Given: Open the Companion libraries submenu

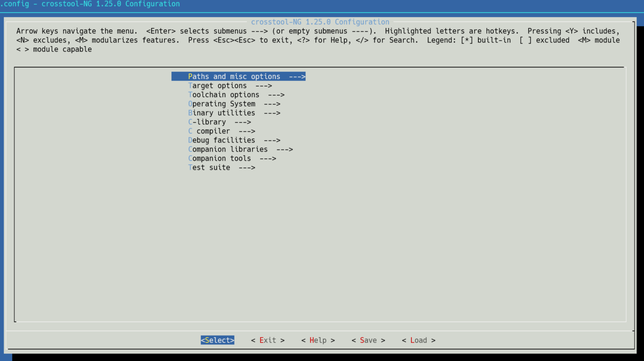Looking at the screenshot, I should [228, 150].
